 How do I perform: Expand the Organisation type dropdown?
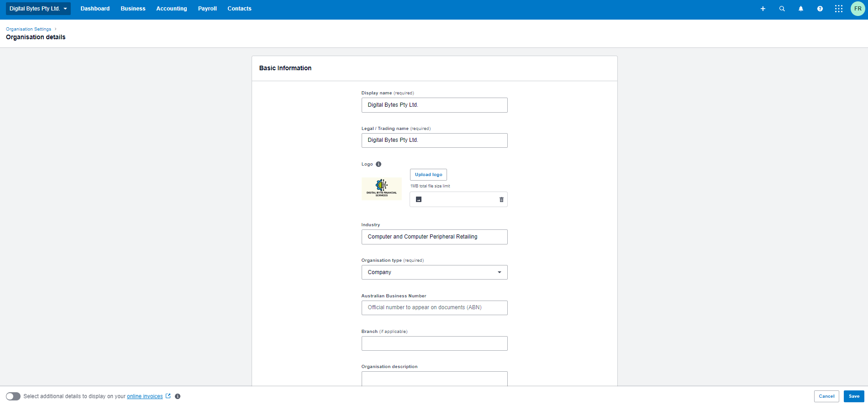[x=434, y=272]
